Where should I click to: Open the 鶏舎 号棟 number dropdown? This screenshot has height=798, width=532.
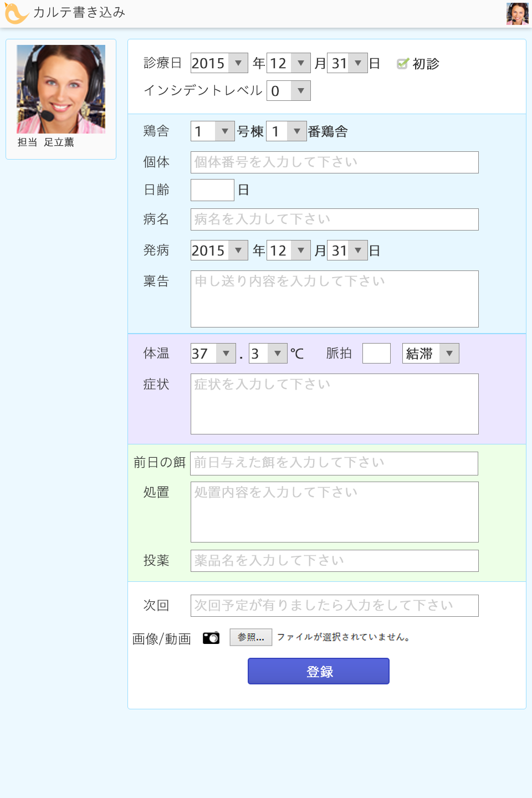coord(213,131)
